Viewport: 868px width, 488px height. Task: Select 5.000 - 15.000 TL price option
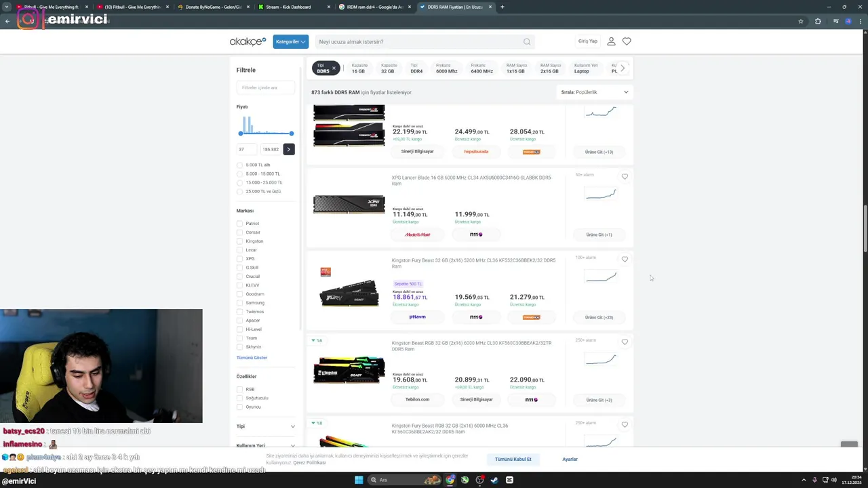240,174
